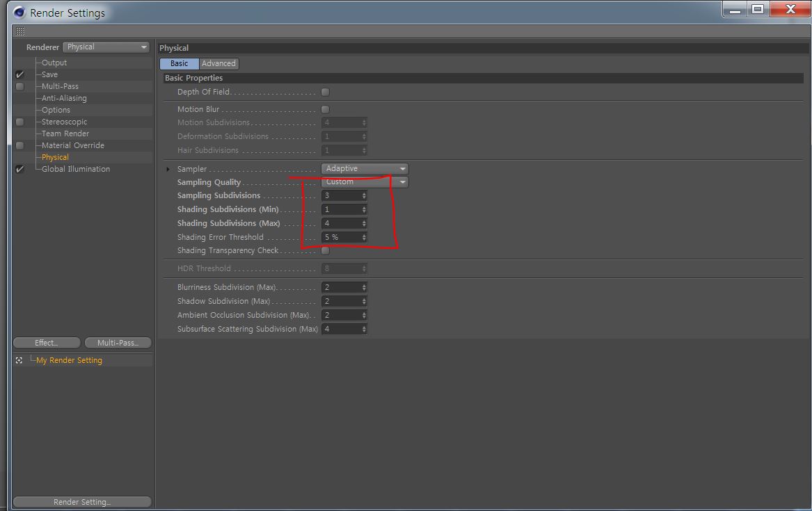812x511 pixels.
Task: Click the icon beside My Render Setting
Action: (x=19, y=360)
